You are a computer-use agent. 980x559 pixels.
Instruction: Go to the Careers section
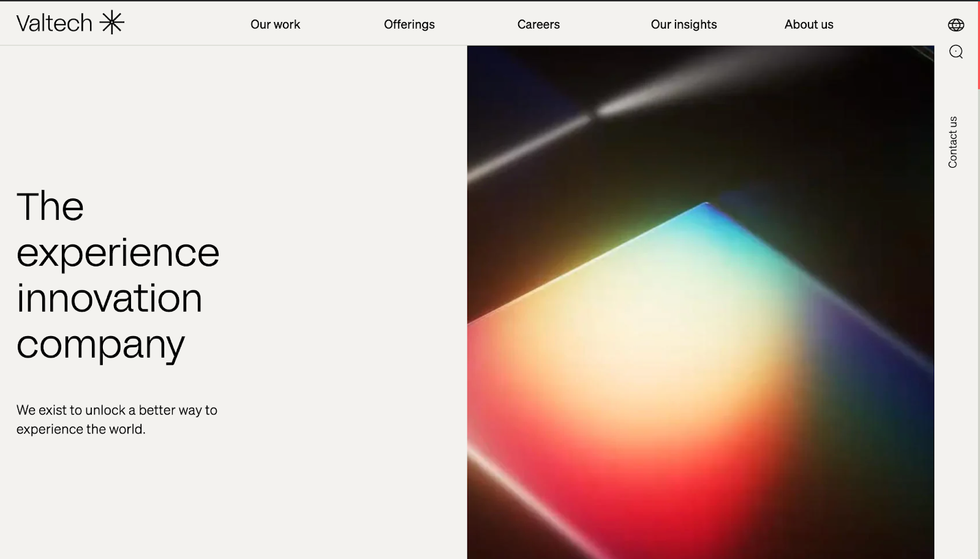point(538,24)
